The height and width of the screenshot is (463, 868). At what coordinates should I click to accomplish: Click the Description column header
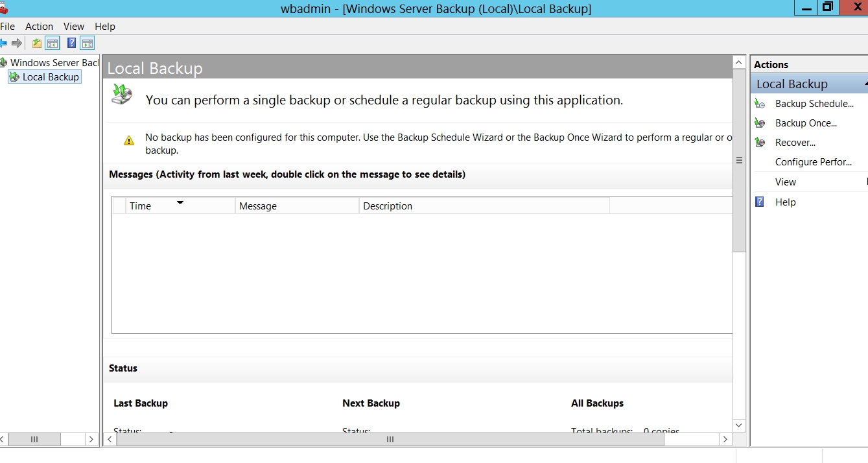[484, 206]
